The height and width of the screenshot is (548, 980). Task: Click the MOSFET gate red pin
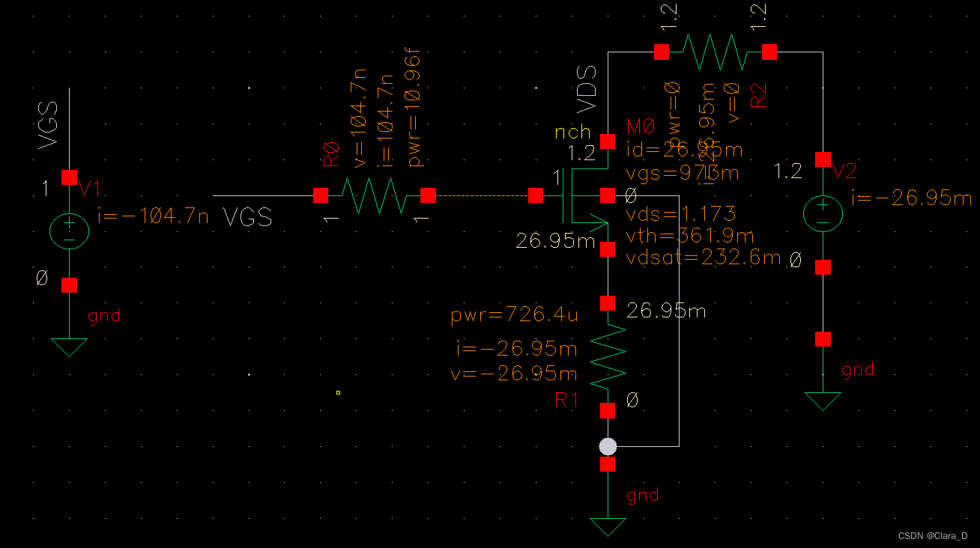536,195
